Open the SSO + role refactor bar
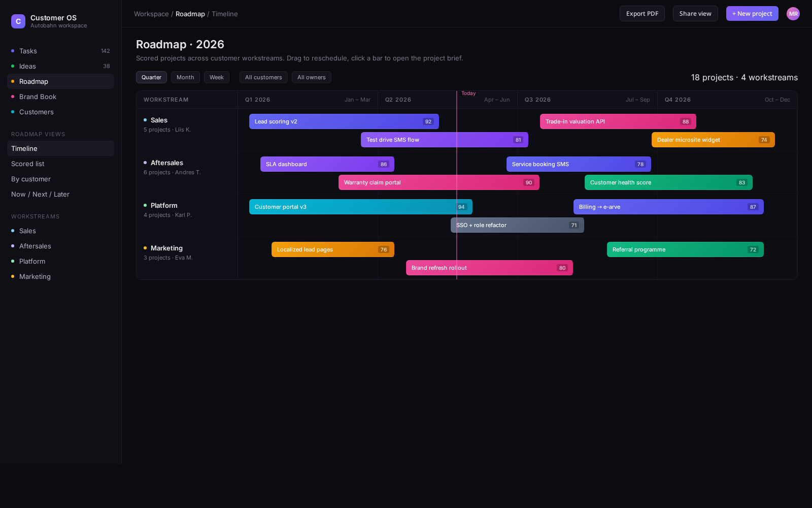Screen dimensions: 812x508 [517, 225]
